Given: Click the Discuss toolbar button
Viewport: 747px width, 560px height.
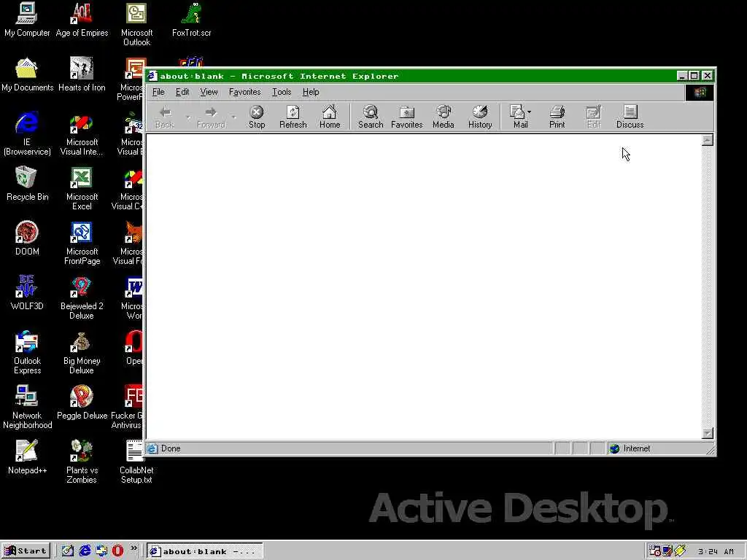Looking at the screenshot, I should pyautogui.click(x=630, y=117).
